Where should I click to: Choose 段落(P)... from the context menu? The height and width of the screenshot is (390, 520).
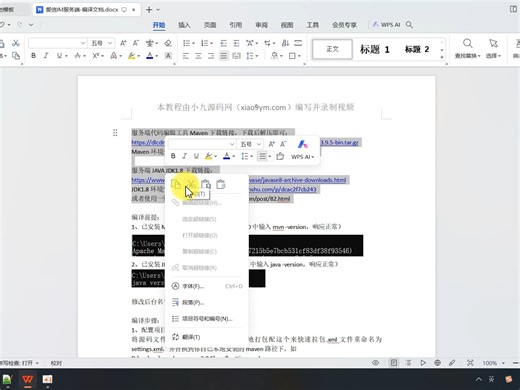pyautogui.click(x=207, y=302)
